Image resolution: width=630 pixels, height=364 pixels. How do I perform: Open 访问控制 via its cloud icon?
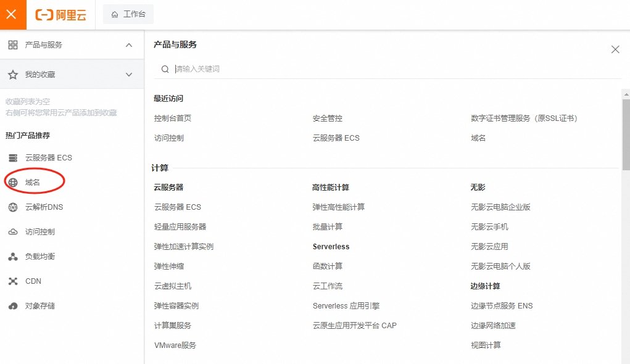click(13, 232)
